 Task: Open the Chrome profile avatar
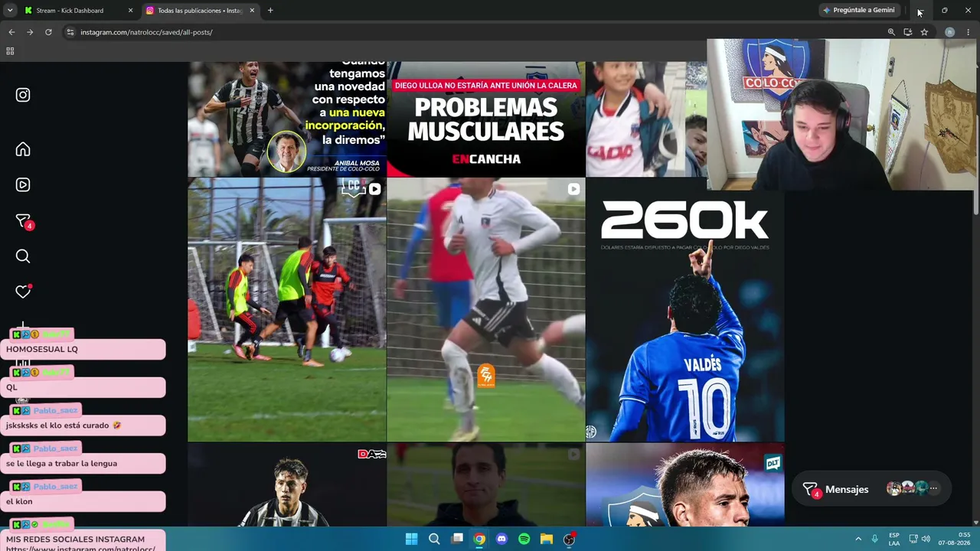pyautogui.click(x=949, y=32)
